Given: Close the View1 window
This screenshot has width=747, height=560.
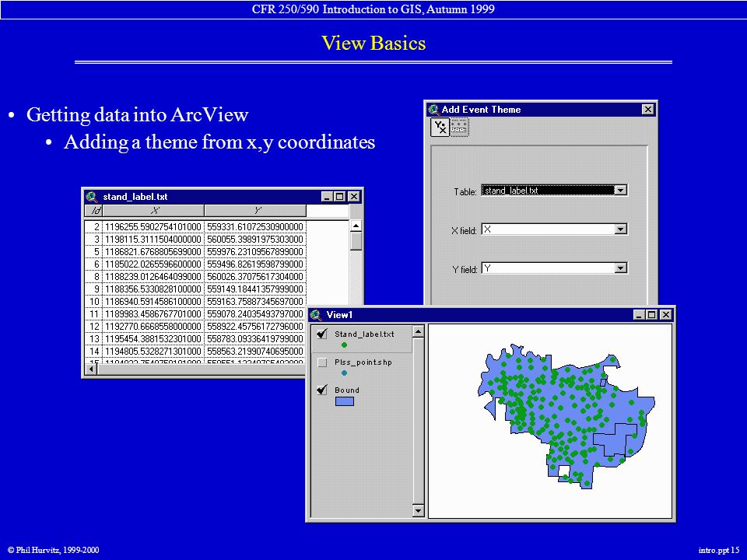Looking at the screenshot, I should pyautogui.click(x=666, y=315).
